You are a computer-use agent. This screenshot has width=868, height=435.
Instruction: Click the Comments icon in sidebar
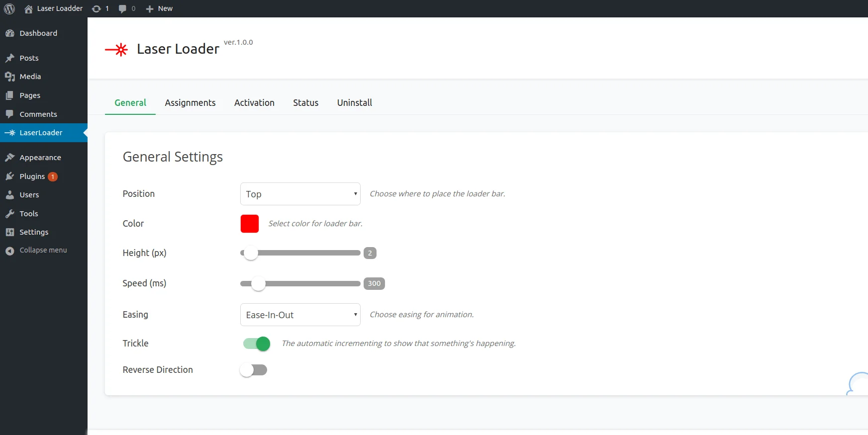coord(9,114)
